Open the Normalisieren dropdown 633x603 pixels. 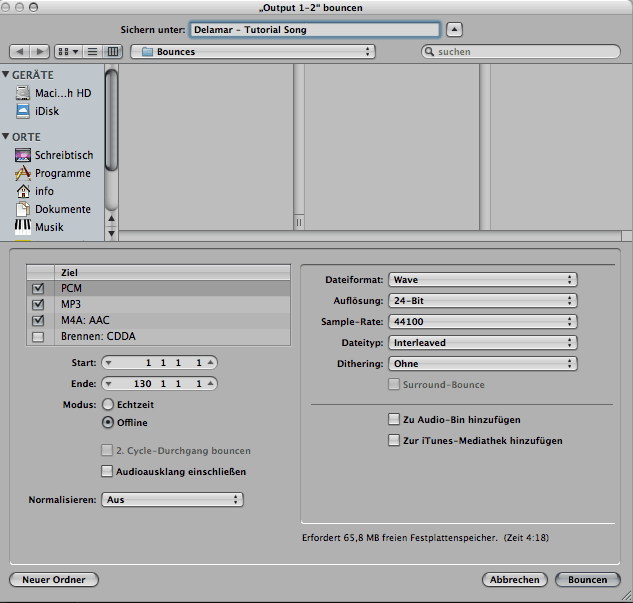(172, 500)
